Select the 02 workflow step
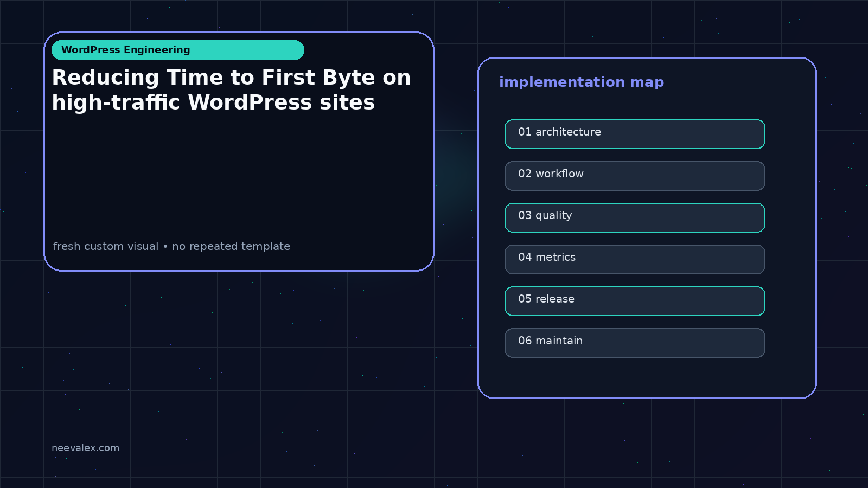This screenshot has height=488, width=868. pyautogui.click(x=635, y=176)
